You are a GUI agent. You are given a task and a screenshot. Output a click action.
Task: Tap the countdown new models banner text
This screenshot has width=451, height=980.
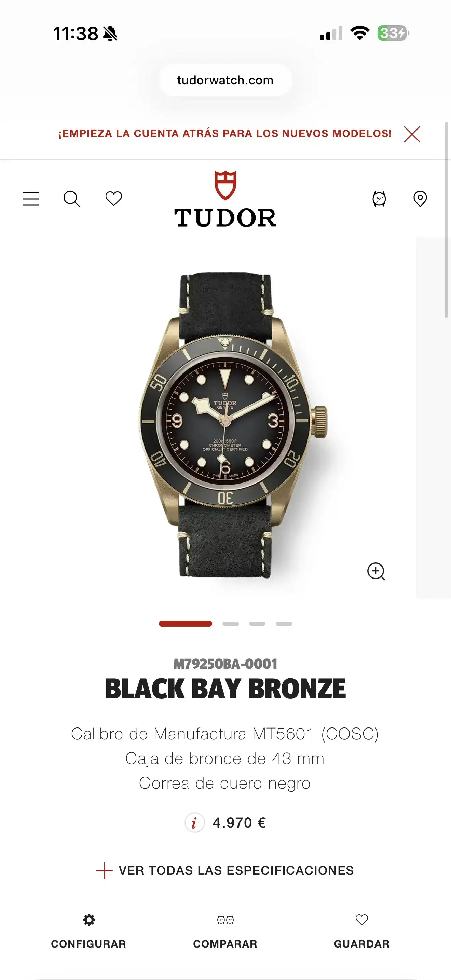click(225, 134)
